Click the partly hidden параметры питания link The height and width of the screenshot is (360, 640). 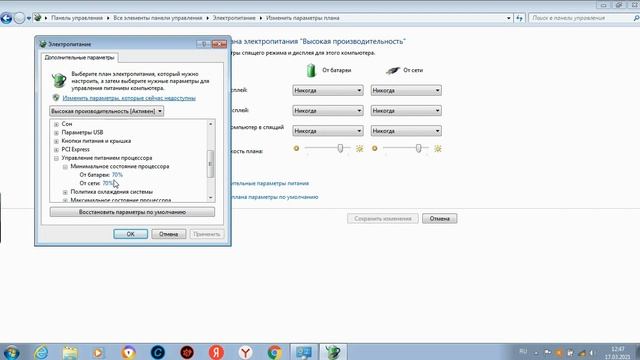click(x=270, y=183)
